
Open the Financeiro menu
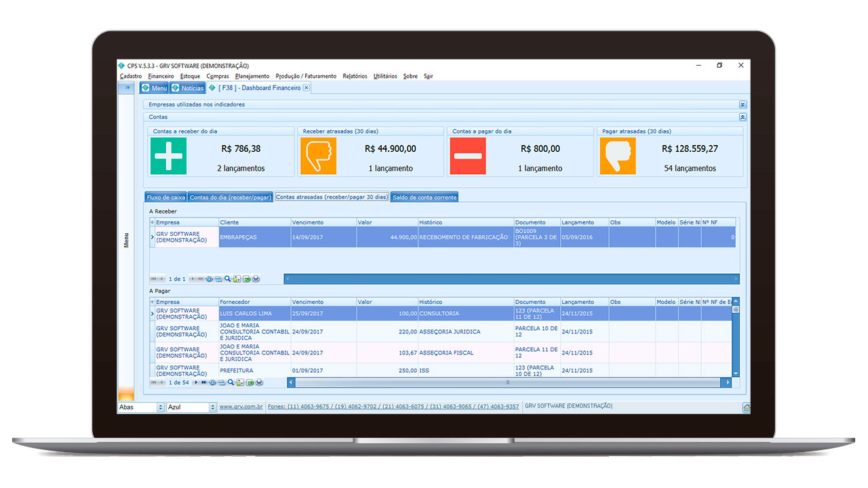[161, 76]
